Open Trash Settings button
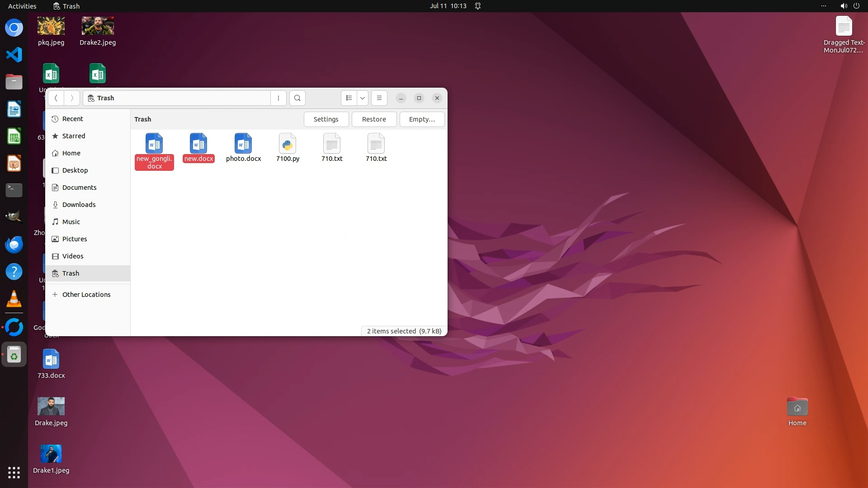 coord(326,119)
